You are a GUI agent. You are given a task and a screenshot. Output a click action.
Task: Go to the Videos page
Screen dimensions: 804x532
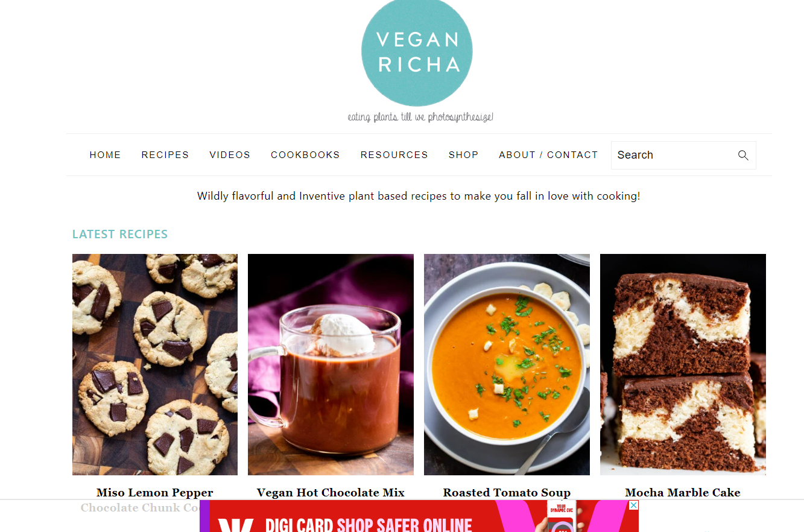[230, 155]
